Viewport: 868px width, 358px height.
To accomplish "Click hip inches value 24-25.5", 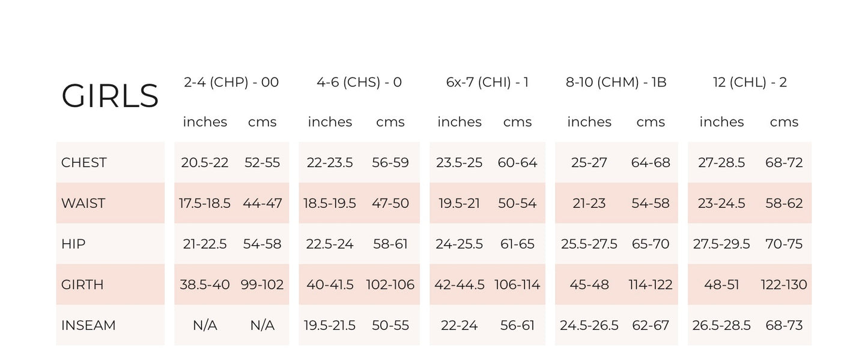I will click(460, 244).
